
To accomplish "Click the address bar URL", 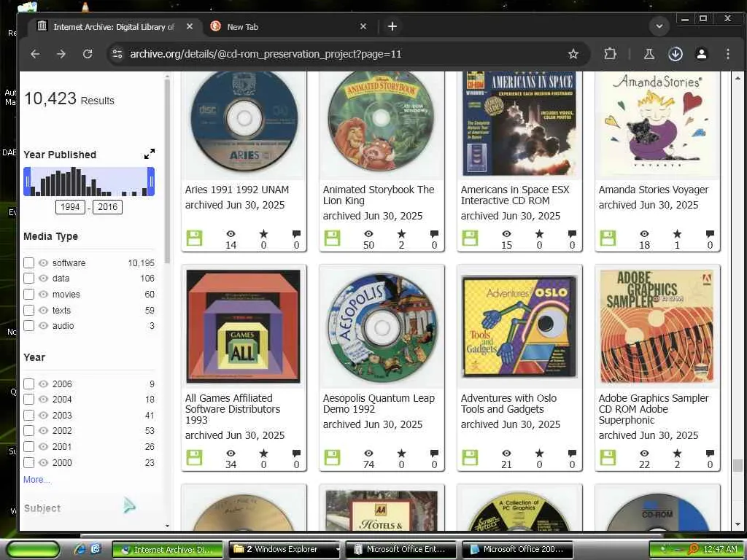I will coord(266,54).
